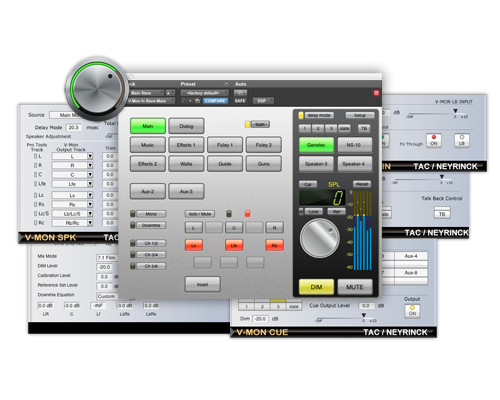Open the Rb/Rc output track dropdown

[72, 223]
